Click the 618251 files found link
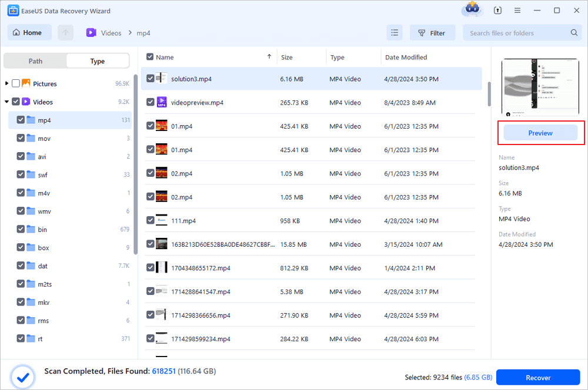The width and height of the screenshot is (588, 390). coord(164,371)
